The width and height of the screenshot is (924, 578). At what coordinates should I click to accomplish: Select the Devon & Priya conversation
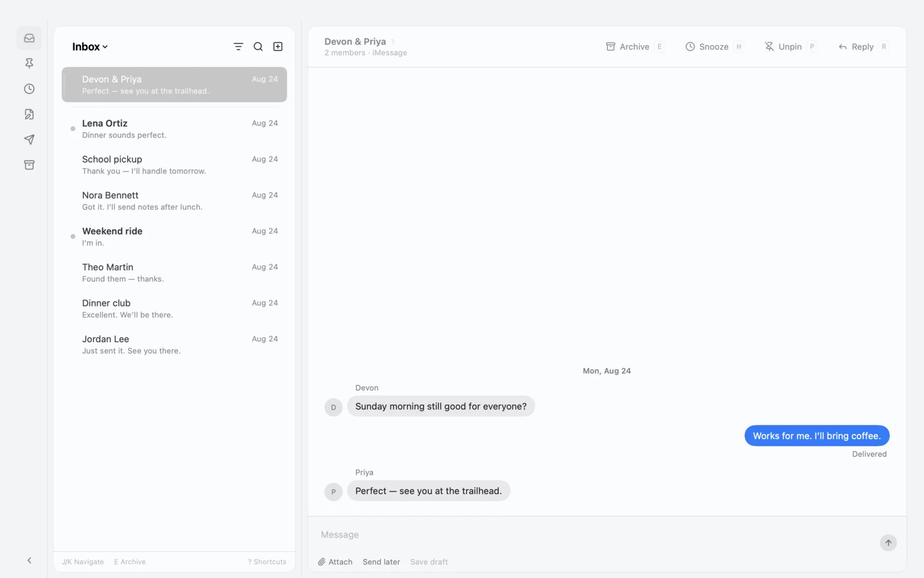(174, 84)
